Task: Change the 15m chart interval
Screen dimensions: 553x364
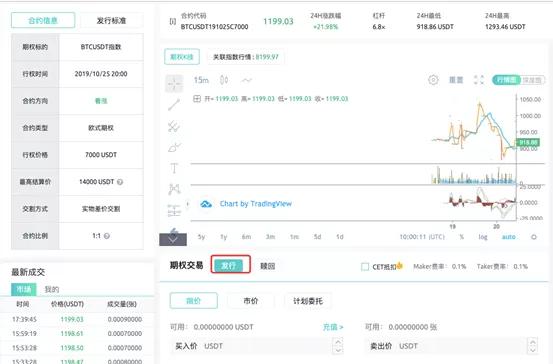Action: [201, 80]
